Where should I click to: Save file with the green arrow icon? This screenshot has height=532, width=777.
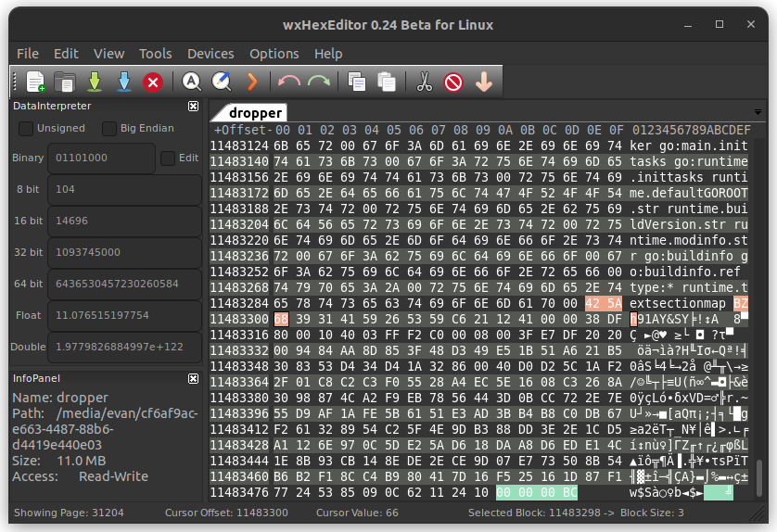click(x=95, y=82)
